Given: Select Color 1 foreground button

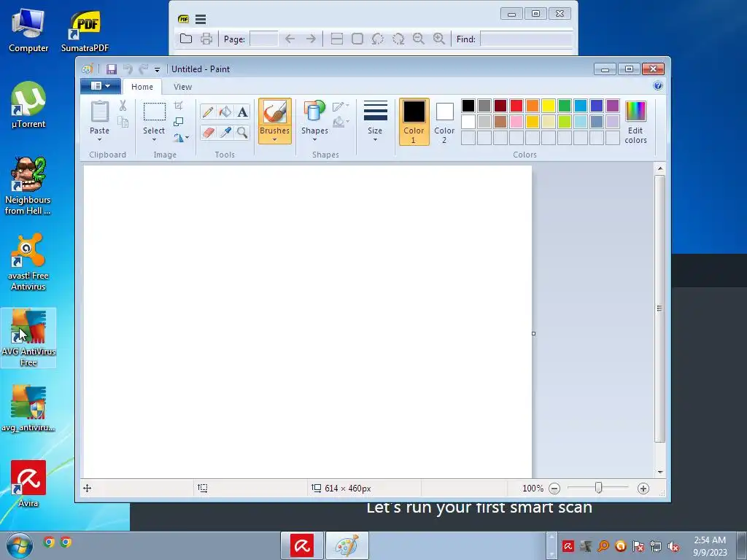Looking at the screenshot, I should [414, 122].
